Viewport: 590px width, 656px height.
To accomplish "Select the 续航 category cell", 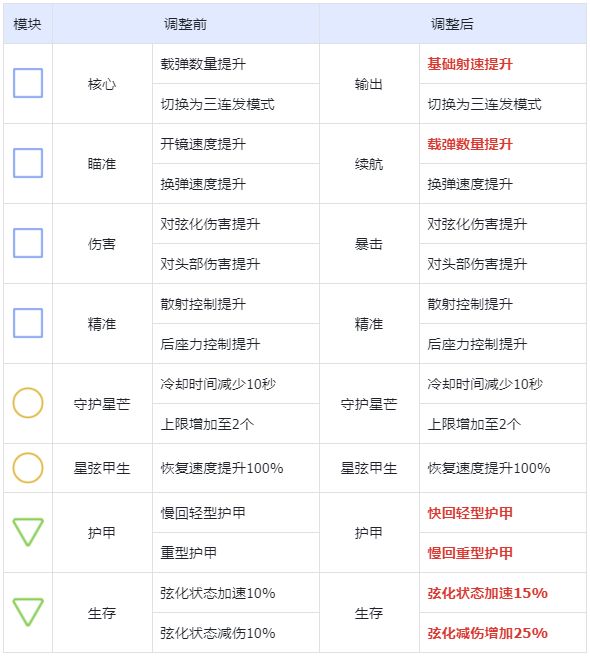I will (369, 164).
